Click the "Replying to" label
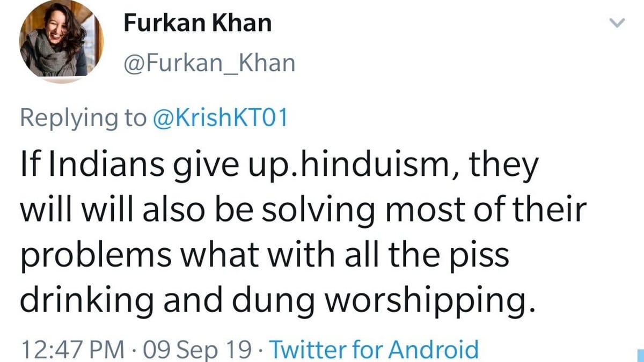 83,117
